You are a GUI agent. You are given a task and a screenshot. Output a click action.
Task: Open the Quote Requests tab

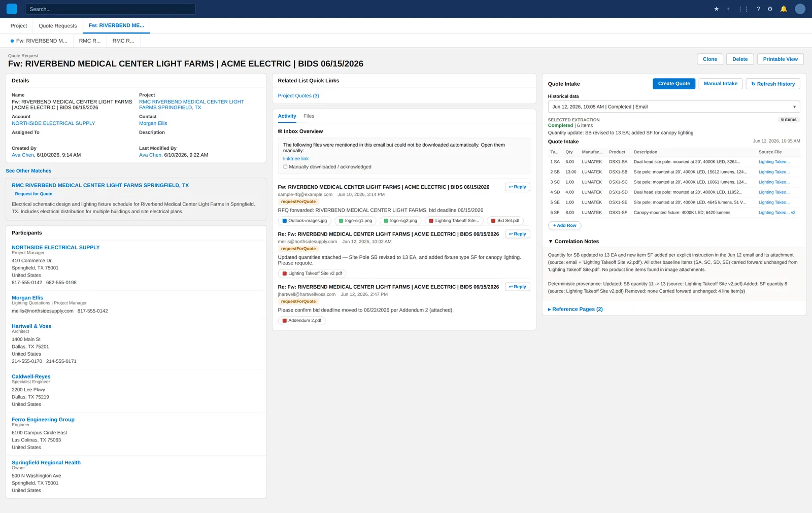click(x=58, y=26)
